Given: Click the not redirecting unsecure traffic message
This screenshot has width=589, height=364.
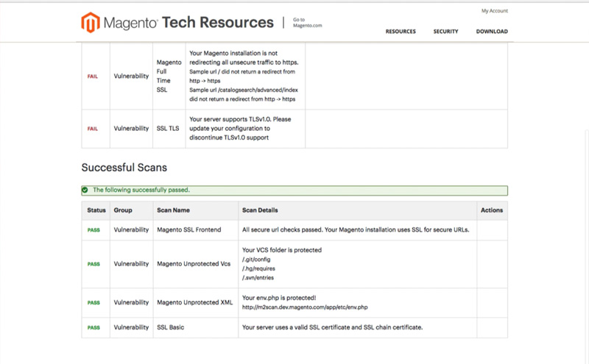Looking at the screenshot, I should click(244, 58).
